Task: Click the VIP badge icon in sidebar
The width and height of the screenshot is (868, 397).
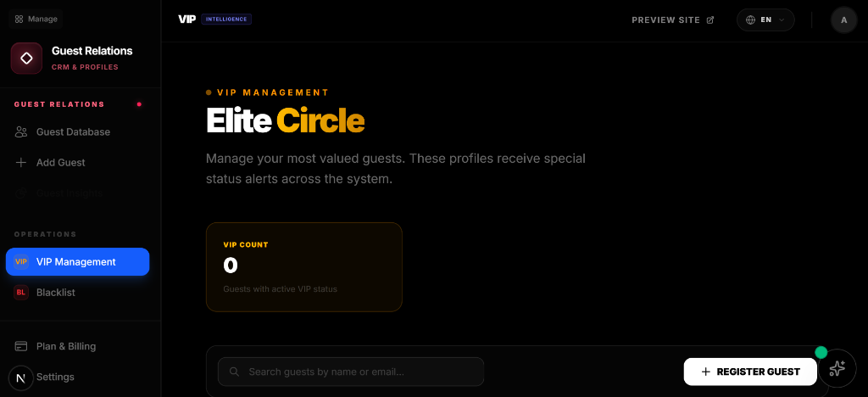Action: pyautogui.click(x=21, y=262)
